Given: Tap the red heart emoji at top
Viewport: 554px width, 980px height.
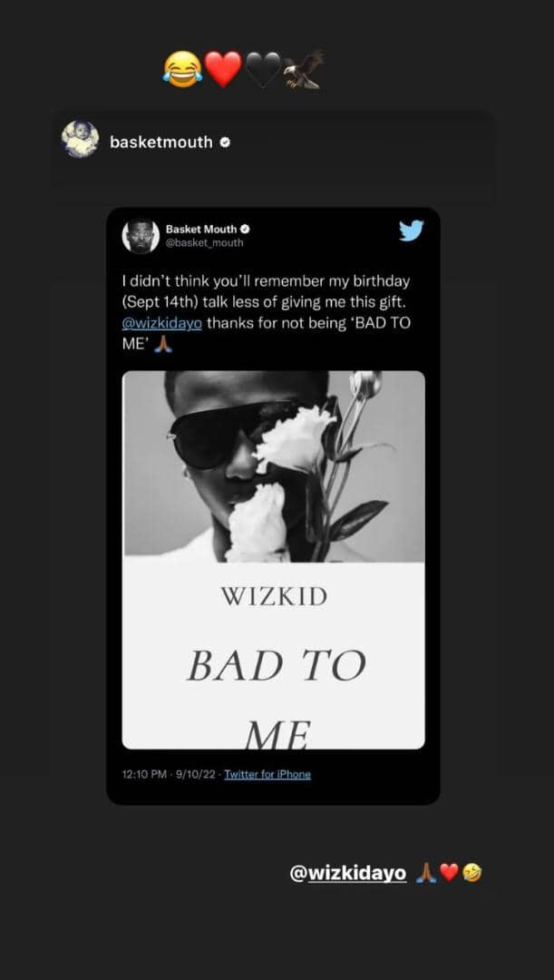Looking at the screenshot, I should [x=223, y=70].
